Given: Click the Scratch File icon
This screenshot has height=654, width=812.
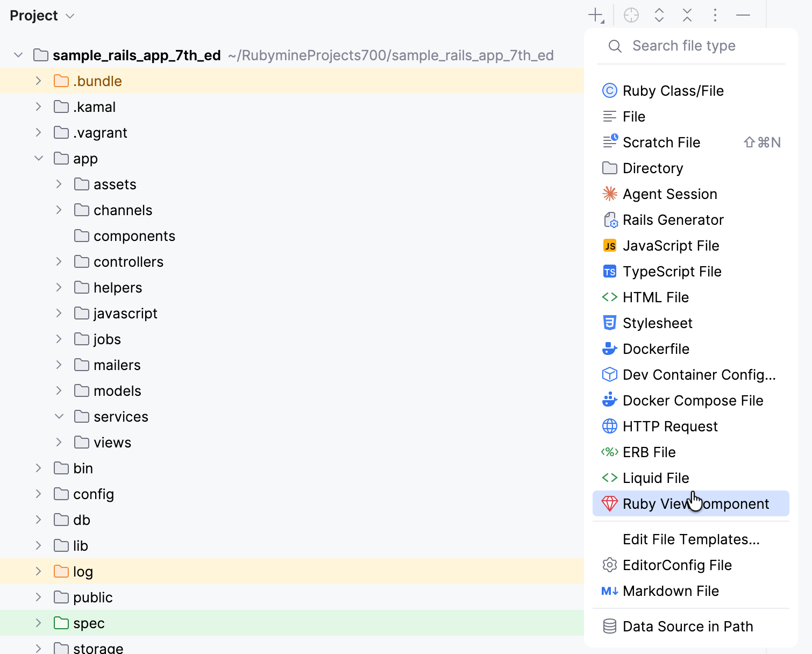Looking at the screenshot, I should coord(610,141).
